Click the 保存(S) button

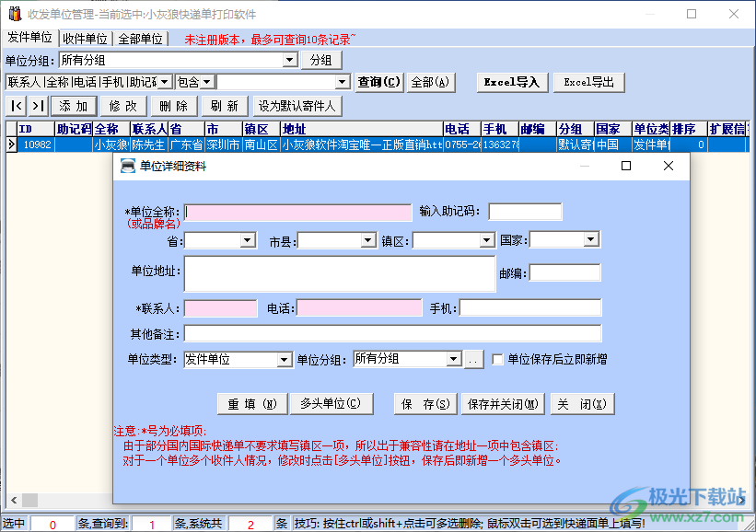(x=426, y=404)
